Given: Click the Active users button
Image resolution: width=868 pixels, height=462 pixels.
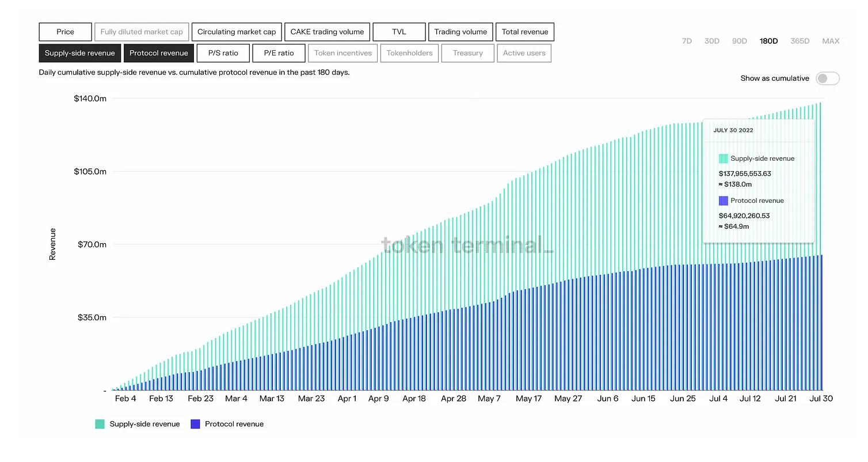Looking at the screenshot, I should [x=524, y=53].
